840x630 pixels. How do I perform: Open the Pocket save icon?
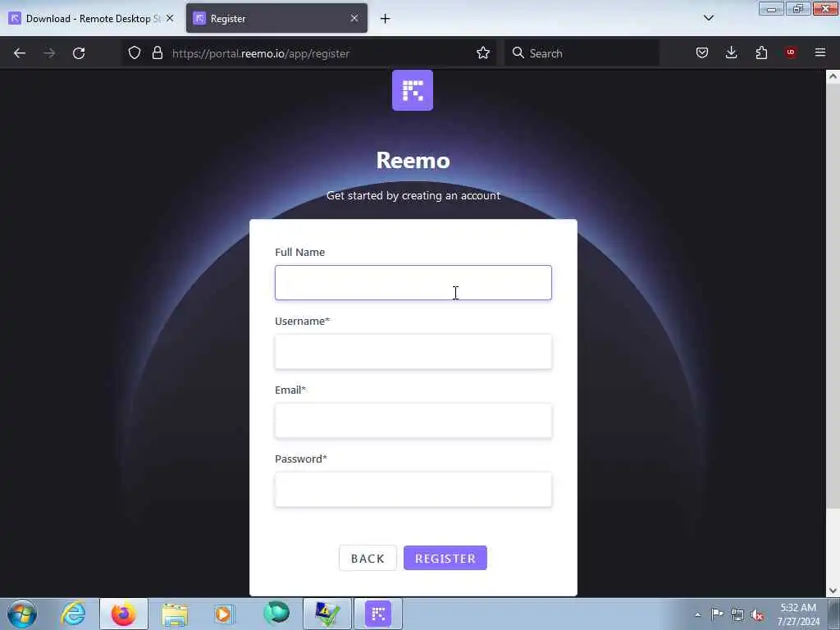tap(702, 52)
